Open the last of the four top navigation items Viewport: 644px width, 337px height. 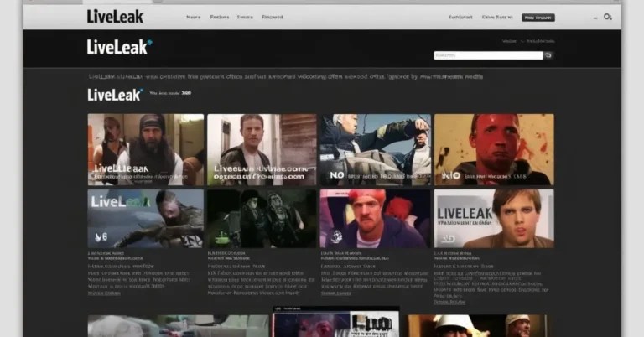pyautogui.click(x=273, y=18)
